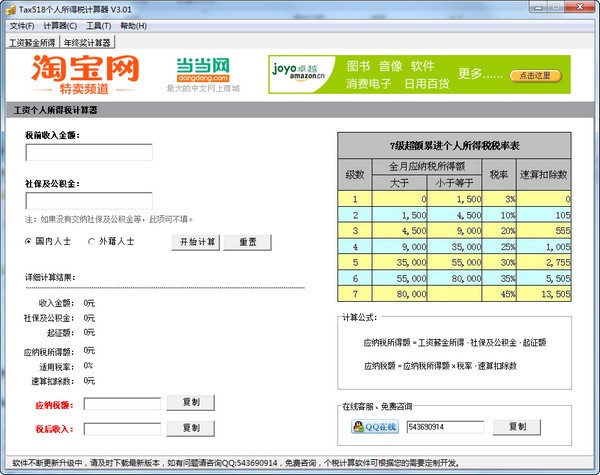600x475 pixels.
Task: Switch to the 工资薪金所得 tab
Action: [x=32, y=42]
